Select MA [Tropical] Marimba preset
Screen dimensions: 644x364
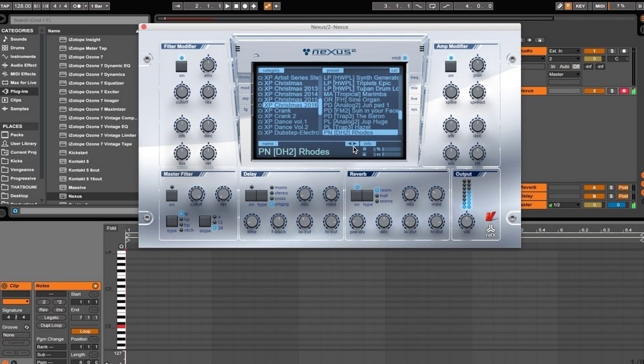pos(355,94)
